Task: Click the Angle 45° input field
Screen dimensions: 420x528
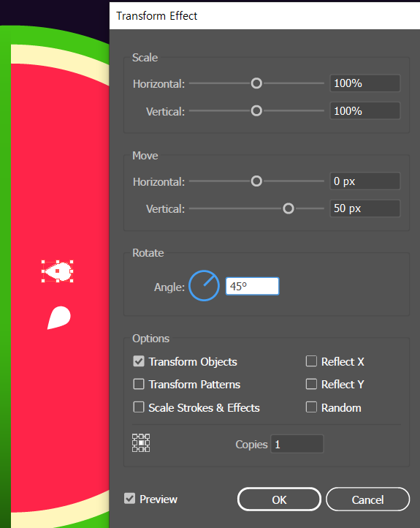Action: tap(252, 286)
